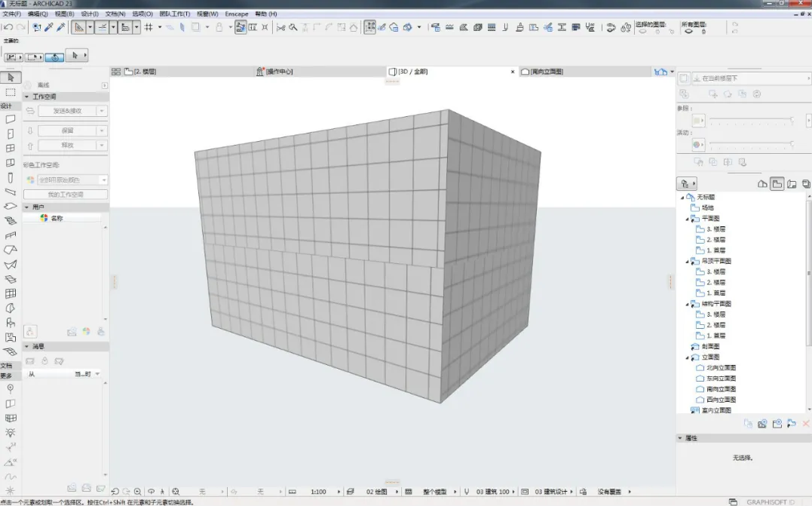
Task: Click the 参照 color swatch
Action: [x=699, y=121]
